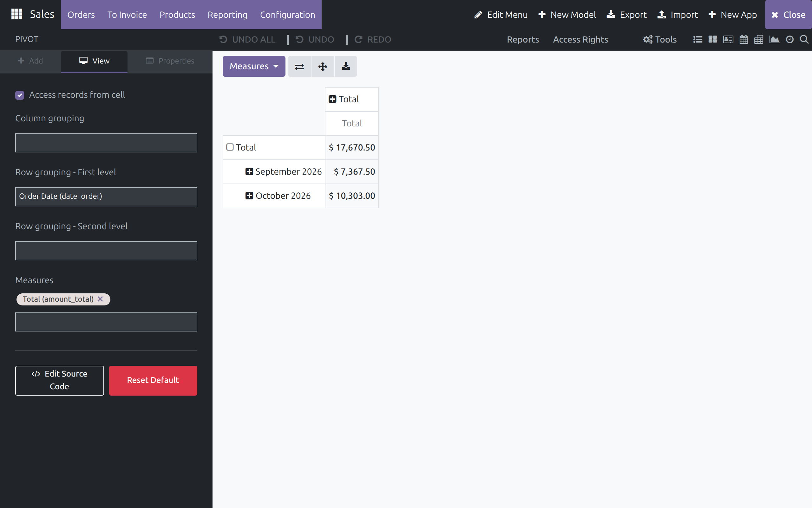The height and width of the screenshot is (508, 812).
Task: Open the Form view icon
Action: click(728, 40)
